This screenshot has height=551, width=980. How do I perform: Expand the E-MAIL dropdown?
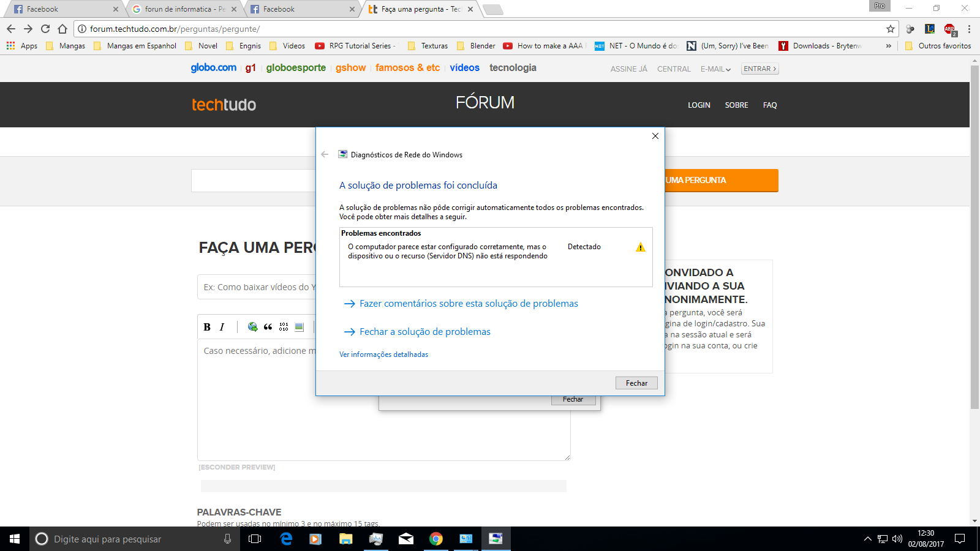[715, 69]
